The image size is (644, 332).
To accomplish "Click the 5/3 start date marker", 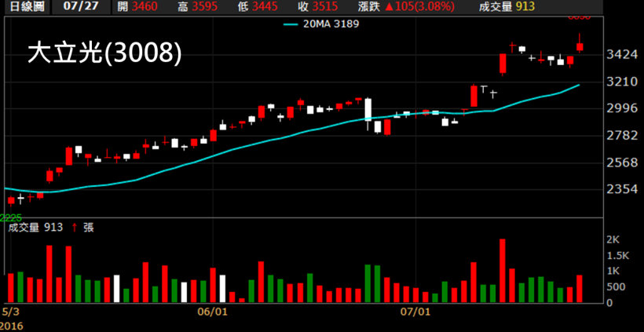I will 11,312.
